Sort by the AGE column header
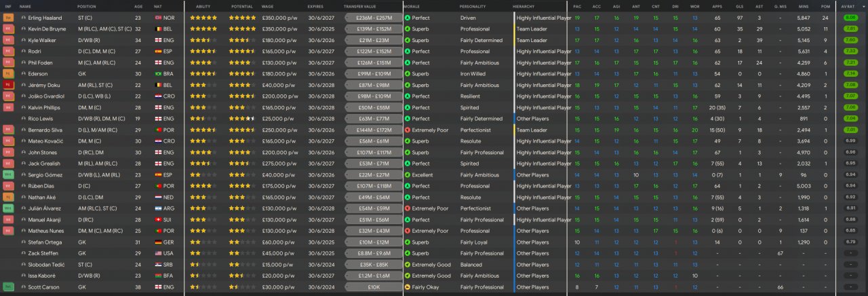Image resolution: width=868 pixels, height=296 pixels. (x=138, y=6)
